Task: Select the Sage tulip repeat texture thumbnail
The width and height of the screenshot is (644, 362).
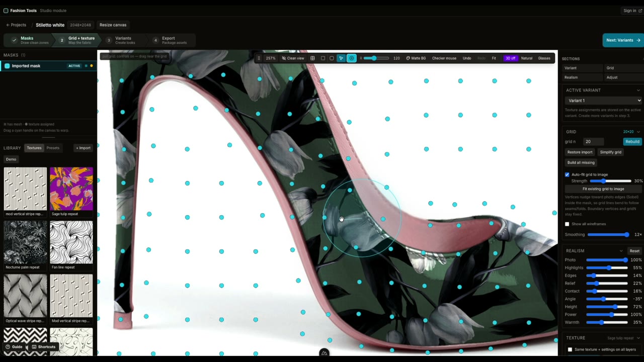Action: click(x=71, y=189)
